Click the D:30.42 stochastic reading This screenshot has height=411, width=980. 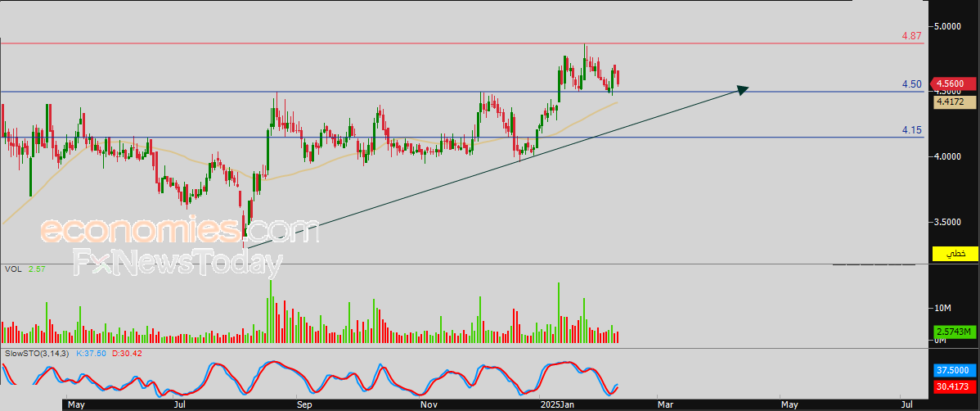tap(128, 354)
